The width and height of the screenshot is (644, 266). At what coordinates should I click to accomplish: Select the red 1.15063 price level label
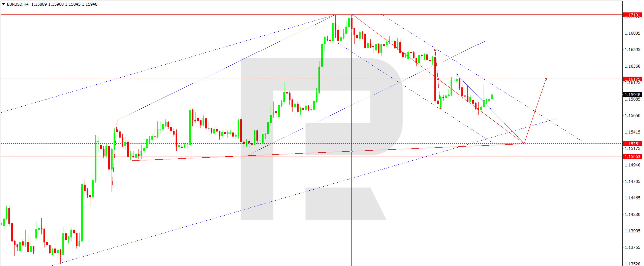click(632, 157)
